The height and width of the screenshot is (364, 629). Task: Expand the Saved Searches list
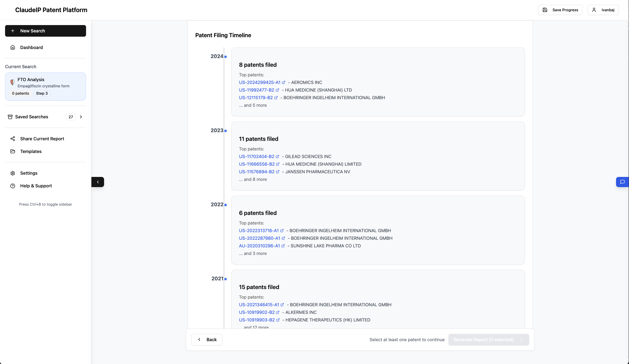pos(81,117)
